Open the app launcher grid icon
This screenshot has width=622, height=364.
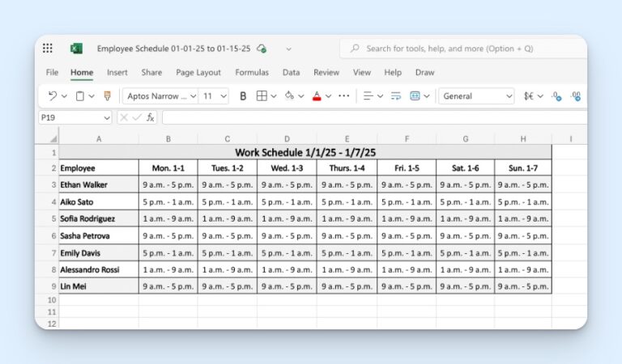tap(47, 49)
